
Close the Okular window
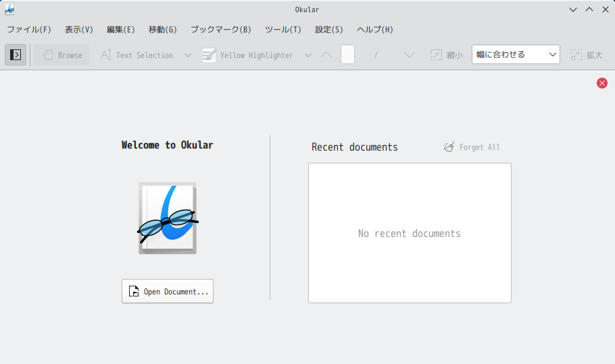pyautogui.click(x=605, y=9)
